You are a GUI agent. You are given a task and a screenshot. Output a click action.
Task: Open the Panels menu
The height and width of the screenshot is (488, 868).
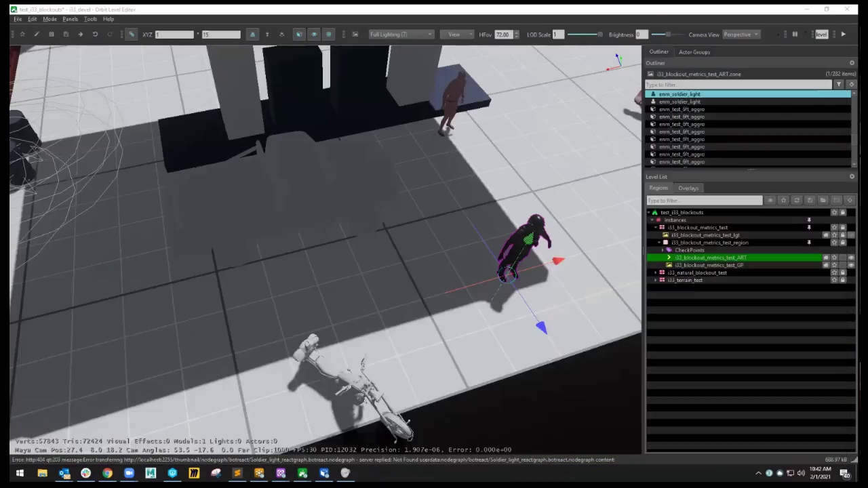(x=71, y=19)
